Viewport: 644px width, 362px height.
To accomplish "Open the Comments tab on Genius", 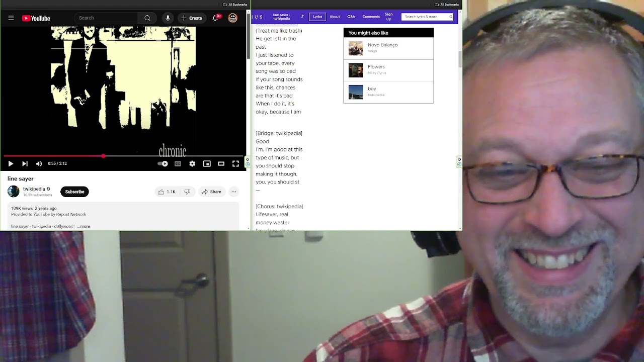I will click(x=371, y=17).
